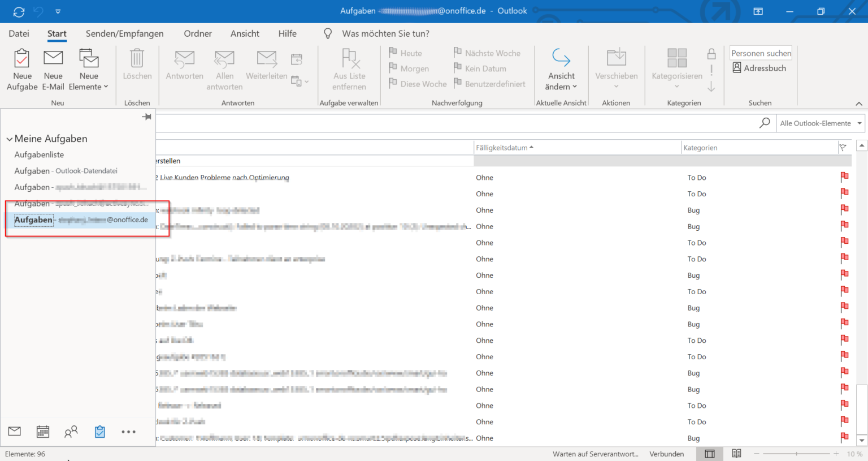Click the Weiterleiten forward icon
Image resolution: width=868 pixels, height=461 pixels.
(266, 69)
